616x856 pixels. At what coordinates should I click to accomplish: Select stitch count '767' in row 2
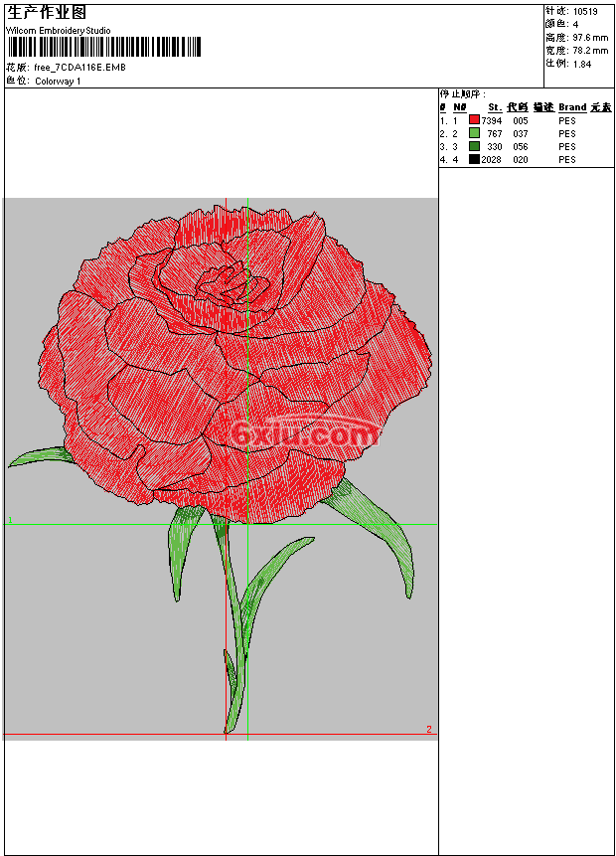(495, 134)
